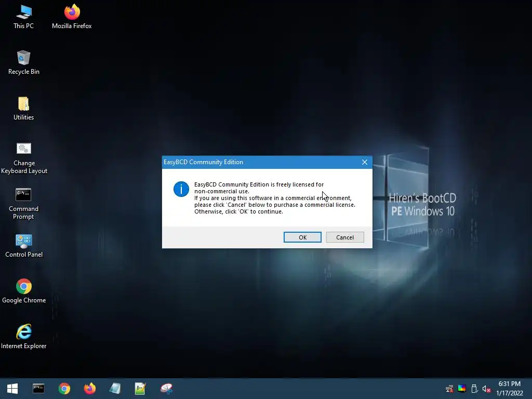Select the This PC desktop icon
Image resolution: width=532 pixels, height=399 pixels.
click(23, 17)
